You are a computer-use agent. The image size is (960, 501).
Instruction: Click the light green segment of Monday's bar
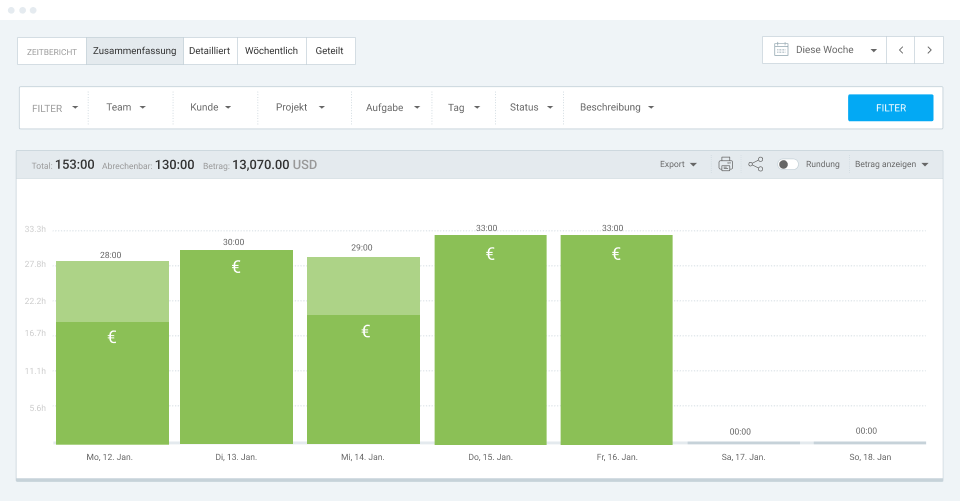[111, 291]
